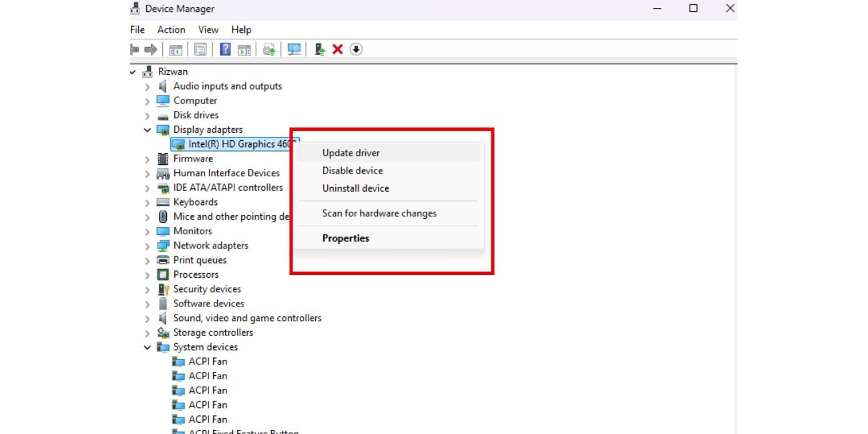Viewport: 868px width, 434px height.
Task: Choose Scan for hardware changes context entry
Action: point(388,214)
